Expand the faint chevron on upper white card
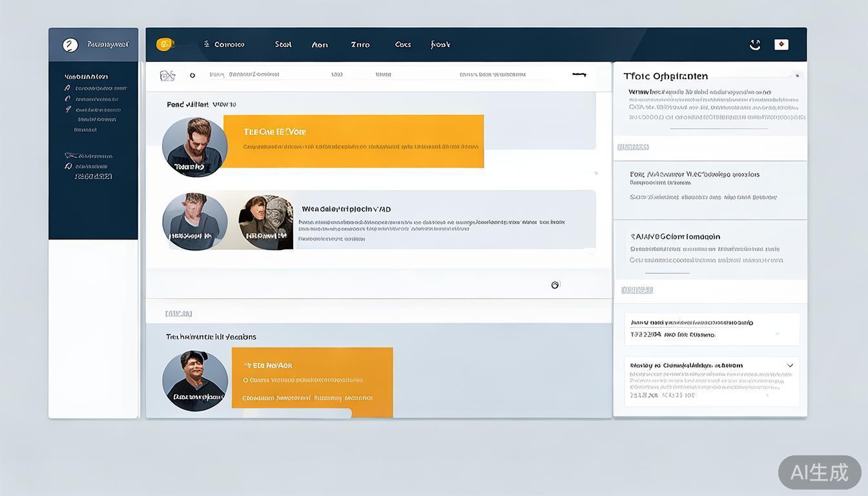This screenshot has height=496, width=868. (777, 334)
